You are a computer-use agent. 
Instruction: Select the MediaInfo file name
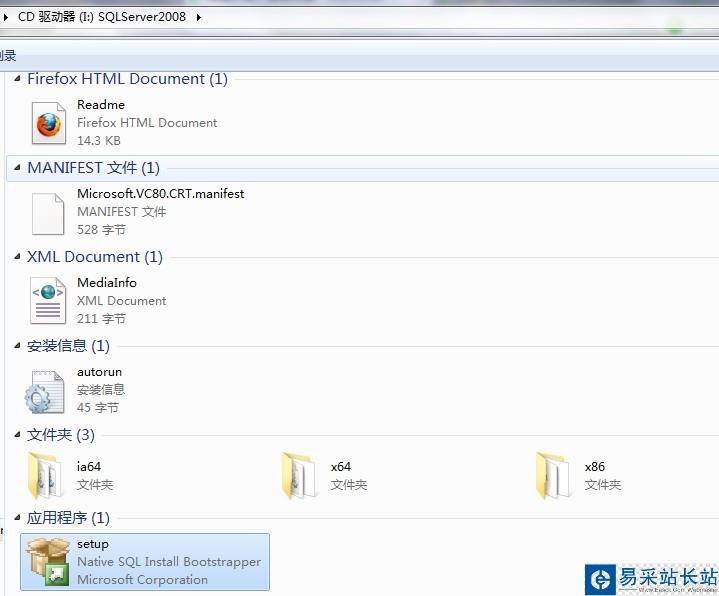107,282
